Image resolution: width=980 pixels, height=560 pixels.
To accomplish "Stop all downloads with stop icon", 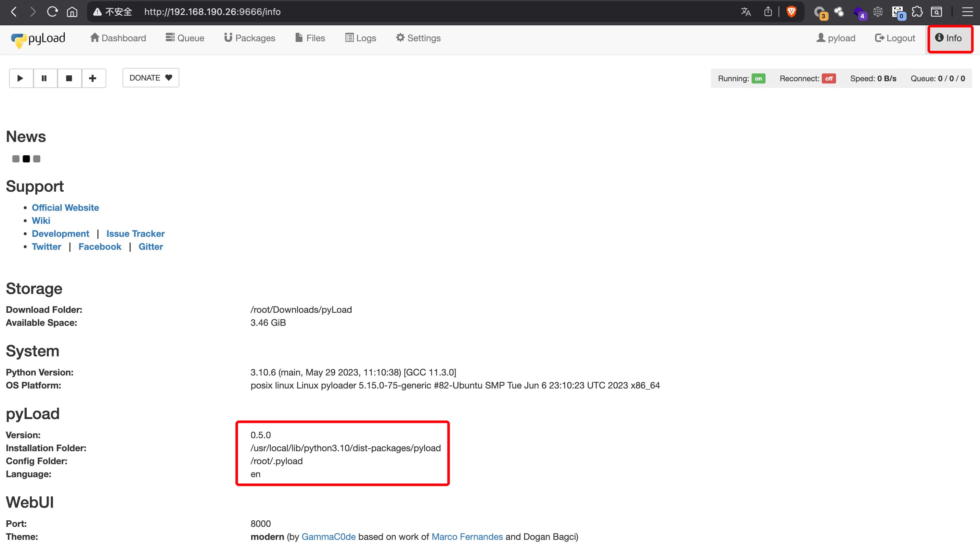I will (69, 78).
